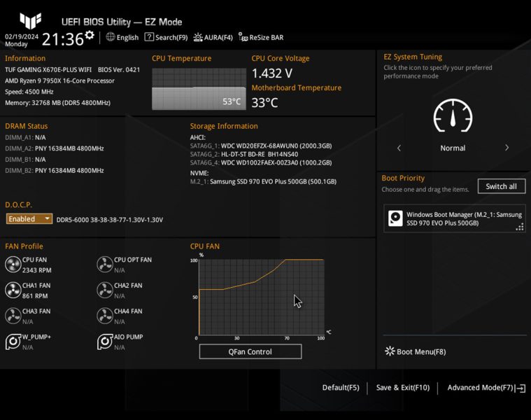Click the DIMM_B1: N/A entry
The height and width of the screenshot is (420, 531).
coord(25,160)
